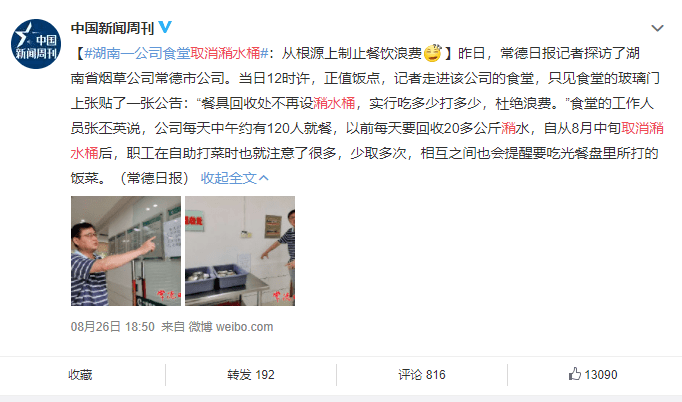Click 转发 192 to repost
Viewport: 682px width, 402px height.
pos(251,375)
